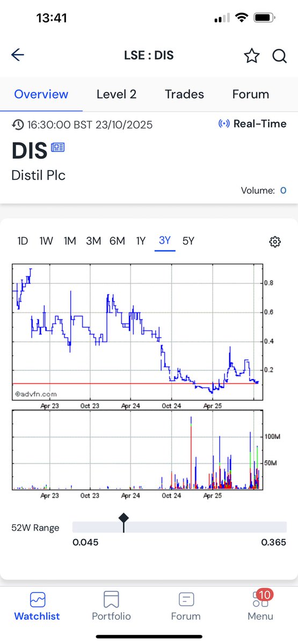This screenshot has height=644, width=298.
Task: Tap the 52W Range label
Action: coord(35,528)
